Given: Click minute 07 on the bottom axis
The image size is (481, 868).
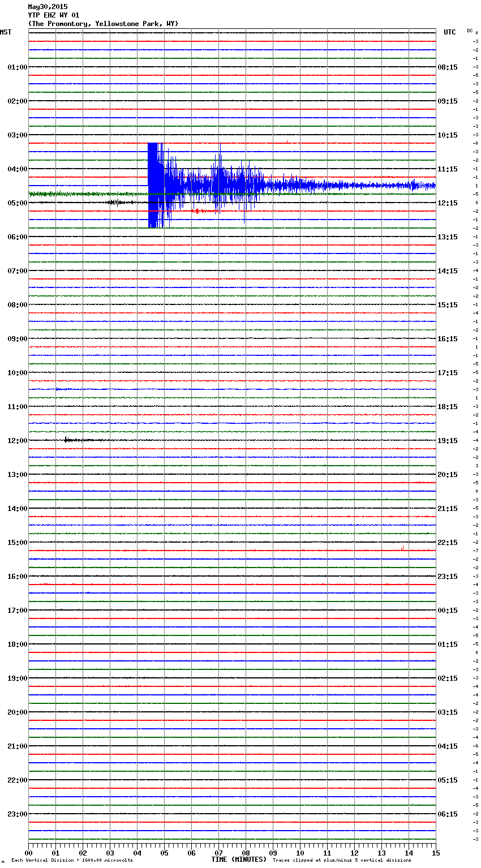Looking at the screenshot, I should (218, 853).
